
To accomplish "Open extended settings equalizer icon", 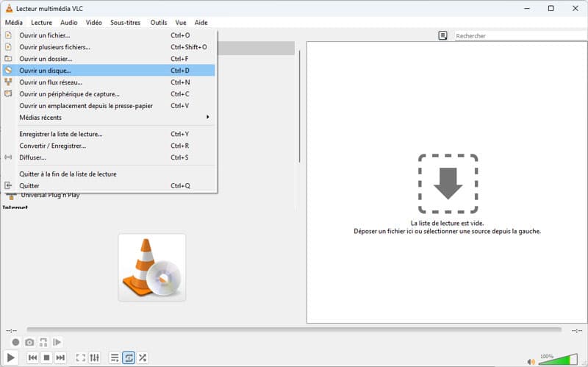I will [95, 357].
